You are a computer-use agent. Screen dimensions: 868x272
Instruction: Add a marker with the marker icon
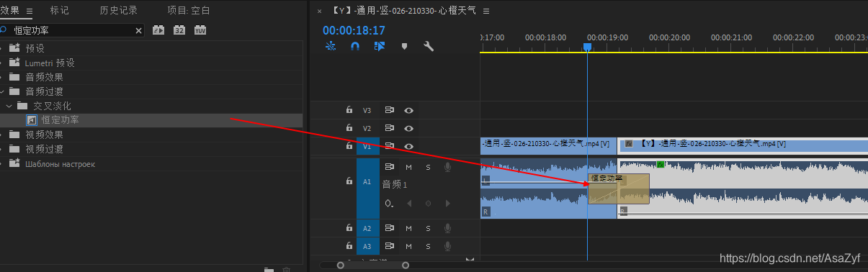[x=404, y=46]
